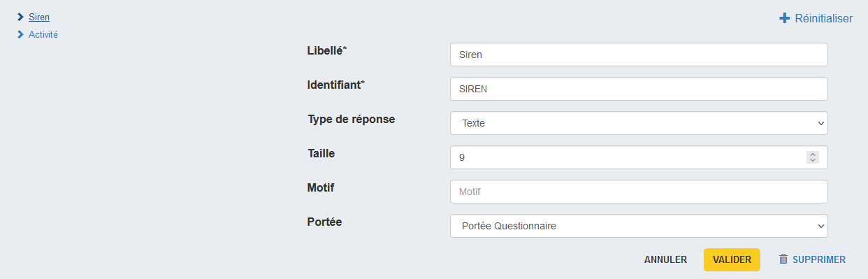Expand the Activité chevron arrow
The image size is (868, 279).
(20, 34)
